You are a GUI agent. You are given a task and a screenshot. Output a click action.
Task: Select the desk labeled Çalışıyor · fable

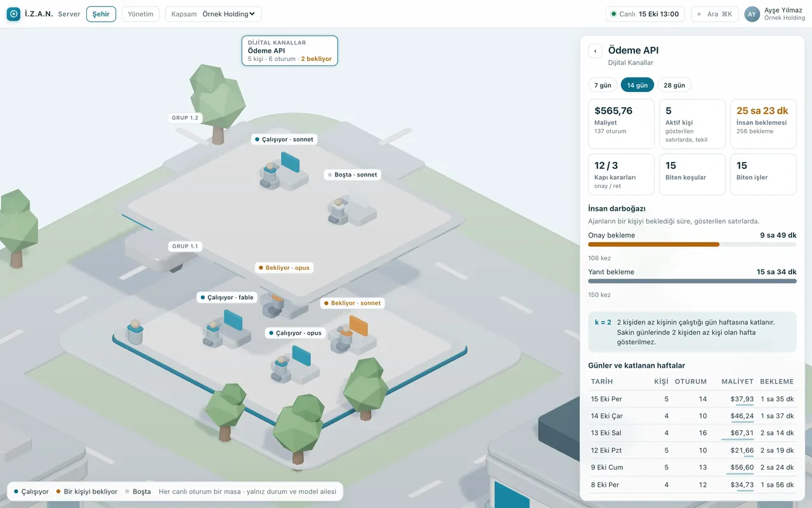point(226,297)
